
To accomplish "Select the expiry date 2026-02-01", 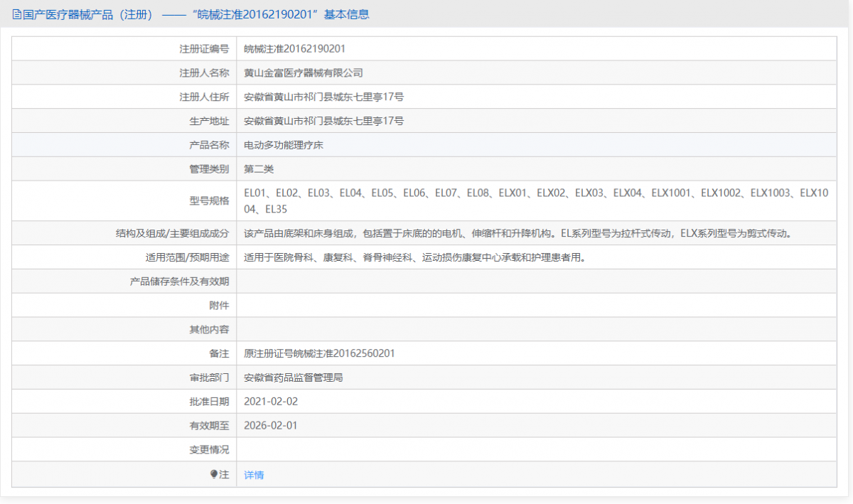I will tap(271, 426).
